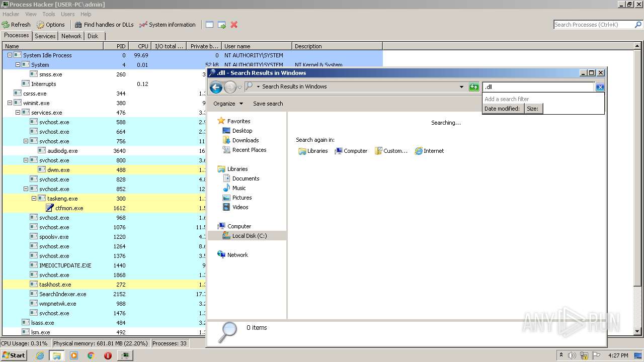Click the find window toolbar icon
Viewport: 644px width, 362px height.
209,25
